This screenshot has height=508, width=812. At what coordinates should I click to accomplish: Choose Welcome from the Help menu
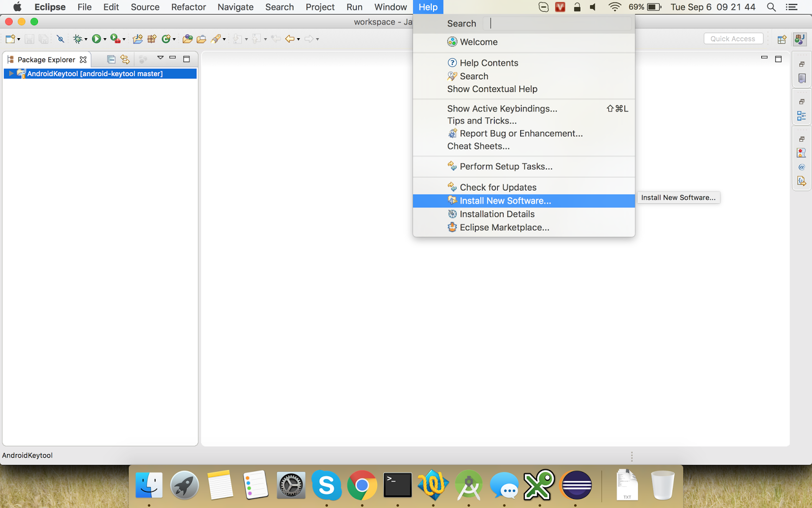pos(524,42)
